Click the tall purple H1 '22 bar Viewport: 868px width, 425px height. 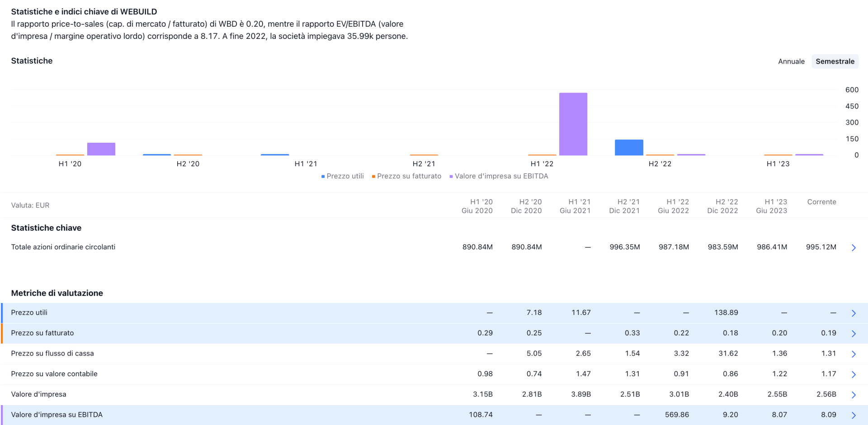[573, 124]
